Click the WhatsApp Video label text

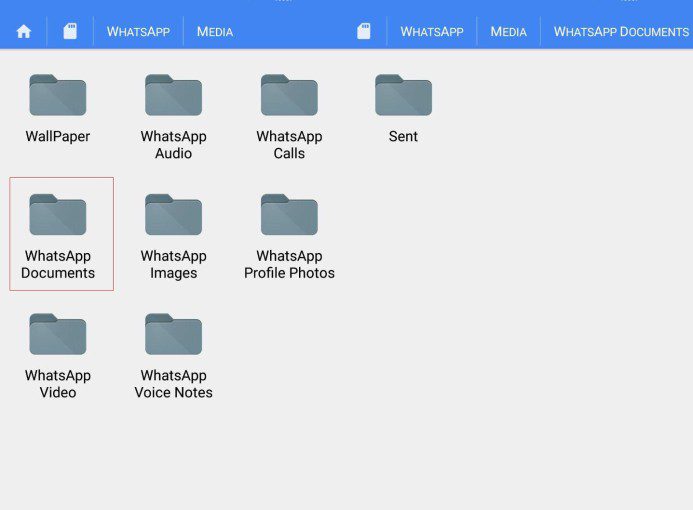tap(57, 384)
